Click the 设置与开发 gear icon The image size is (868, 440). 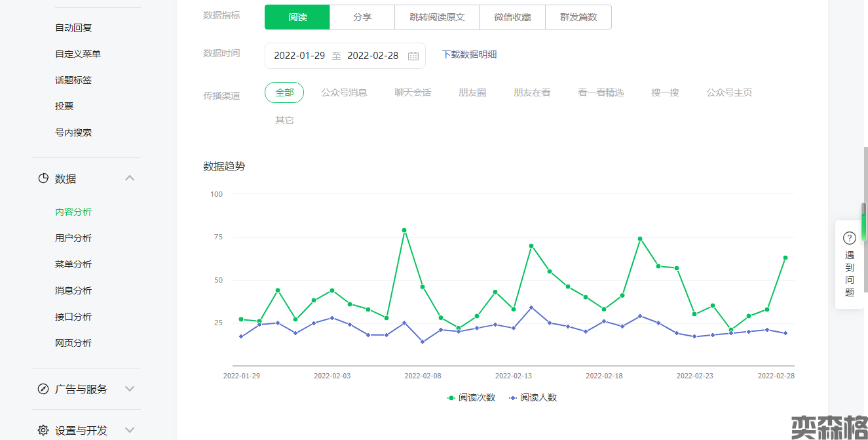[43, 430]
